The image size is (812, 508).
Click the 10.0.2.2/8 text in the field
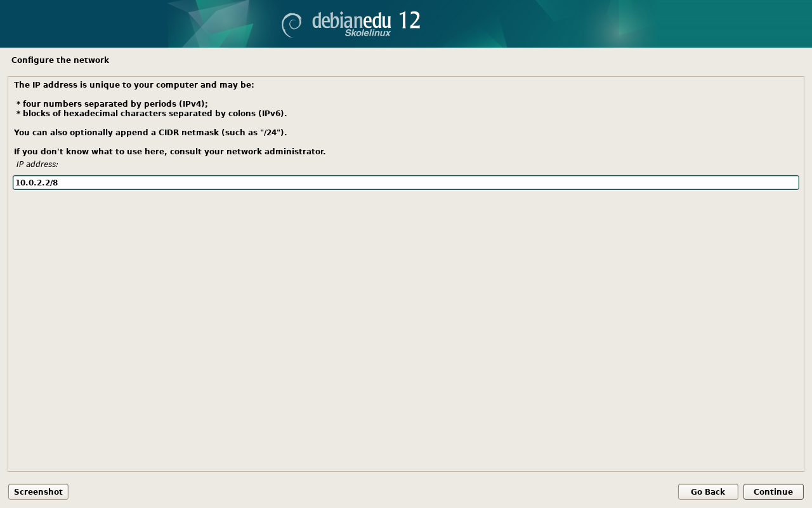click(37, 183)
